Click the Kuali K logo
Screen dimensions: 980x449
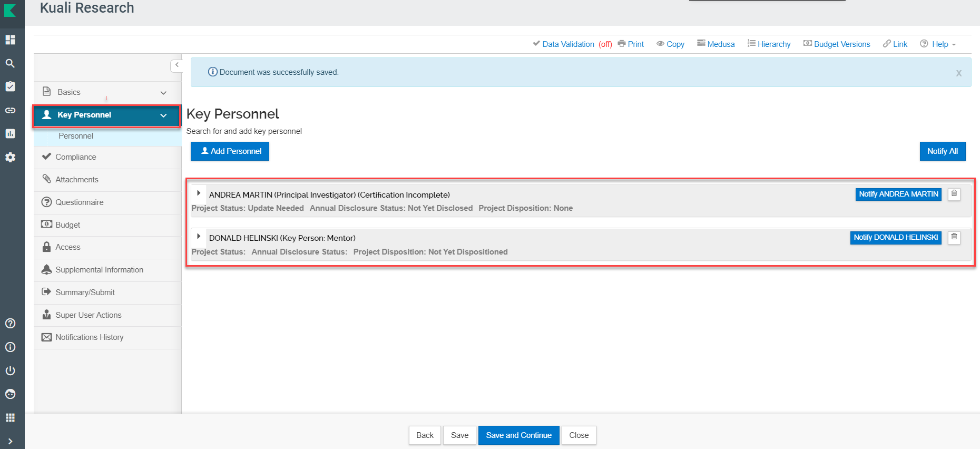10,10
